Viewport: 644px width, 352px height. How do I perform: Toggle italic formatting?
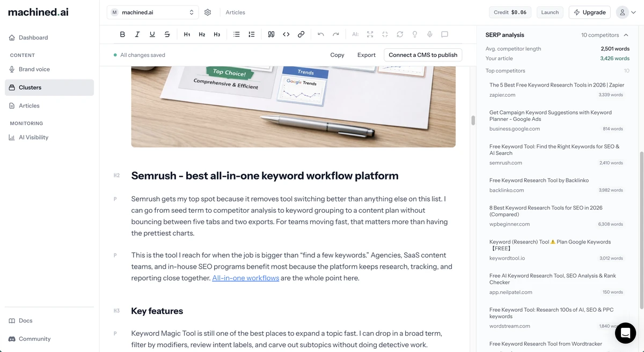pos(137,34)
